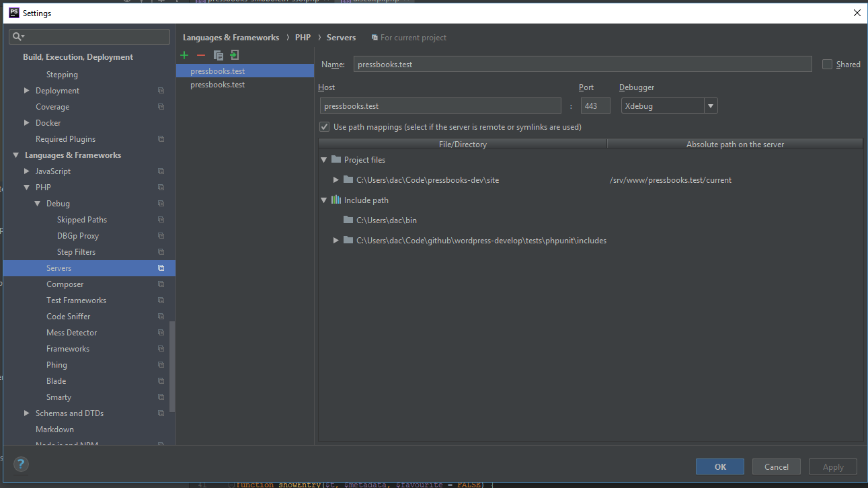868x488 pixels.
Task: Expand the pressbooks-dev\site folder row
Action: [x=336, y=180]
